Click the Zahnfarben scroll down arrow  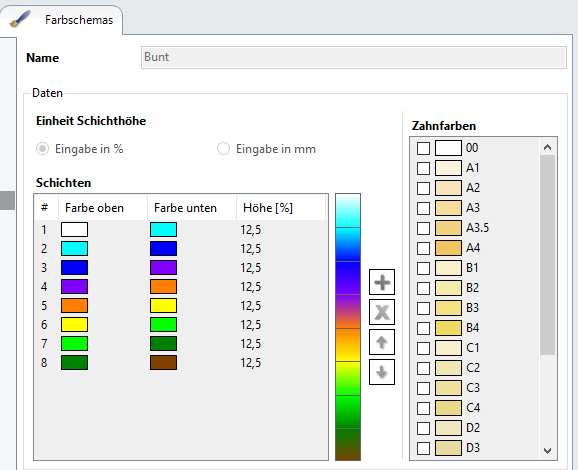547,450
